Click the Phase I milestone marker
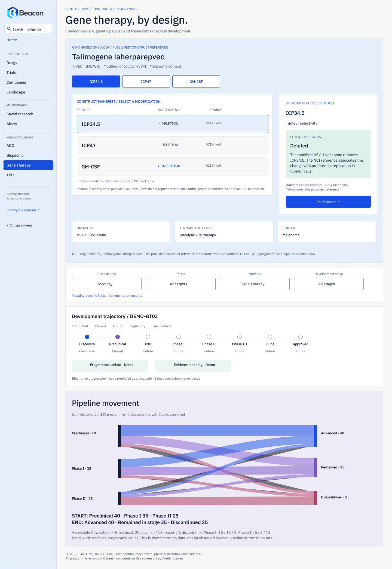This screenshot has height=569, width=392. [179, 337]
